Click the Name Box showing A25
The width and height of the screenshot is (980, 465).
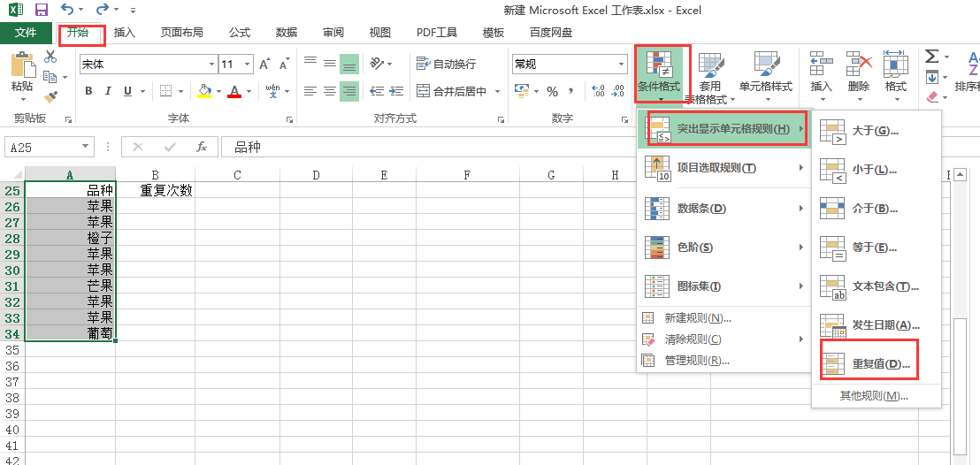[x=50, y=147]
